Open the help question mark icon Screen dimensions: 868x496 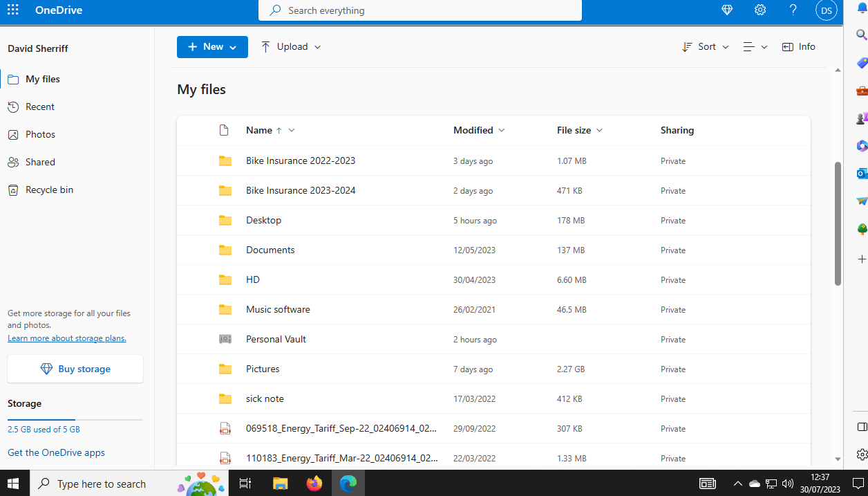pyautogui.click(x=793, y=10)
